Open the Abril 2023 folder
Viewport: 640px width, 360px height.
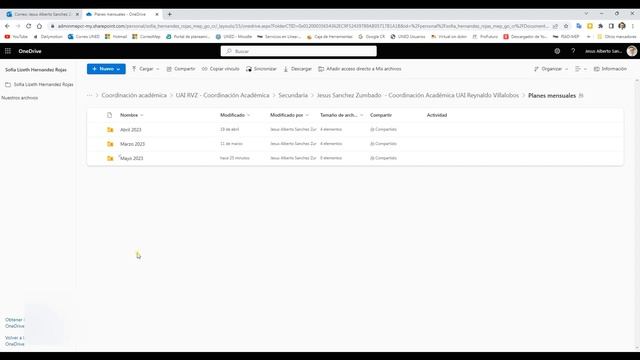pyautogui.click(x=131, y=130)
